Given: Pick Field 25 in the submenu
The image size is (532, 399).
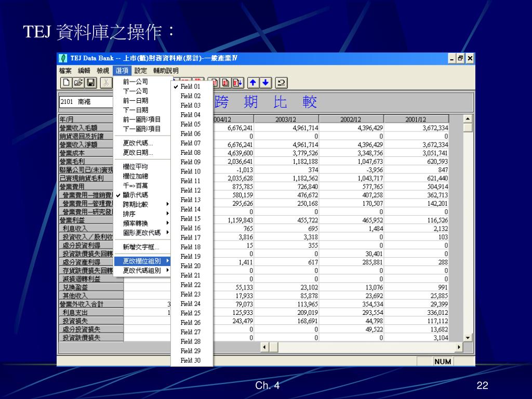Looking at the screenshot, I should click(192, 313).
